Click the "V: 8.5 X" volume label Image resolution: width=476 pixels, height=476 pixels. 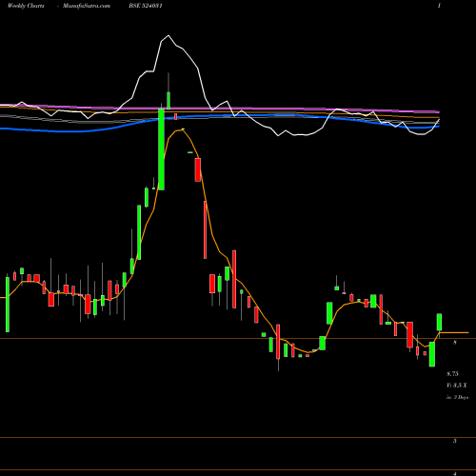[x=457, y=386]
